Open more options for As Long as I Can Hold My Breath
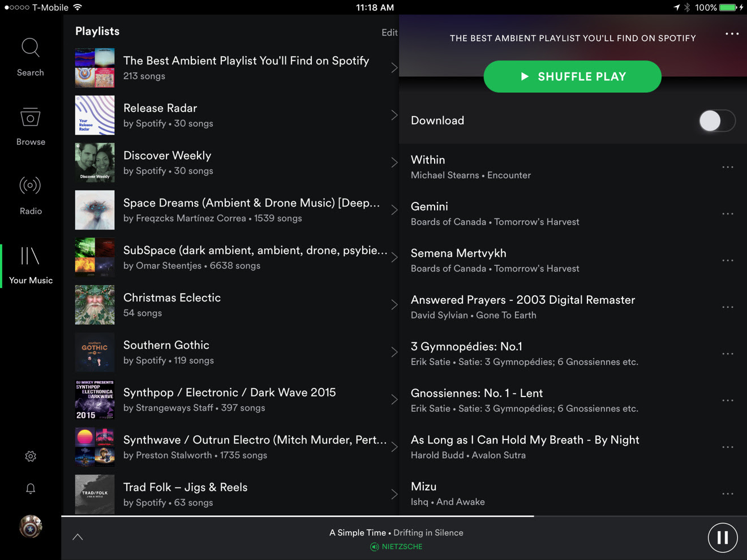747x560 pixels. pyautogui.click(x=728, y=447)
